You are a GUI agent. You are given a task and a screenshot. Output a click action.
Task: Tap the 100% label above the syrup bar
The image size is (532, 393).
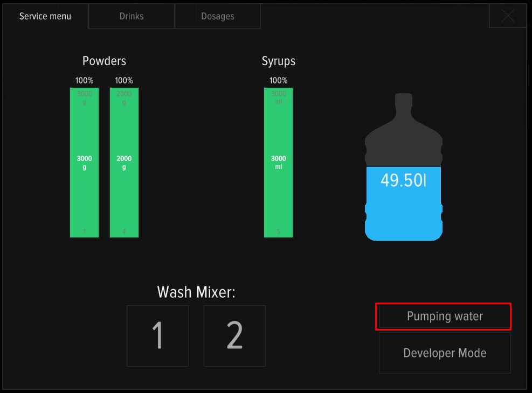click(x=278, y=81)
